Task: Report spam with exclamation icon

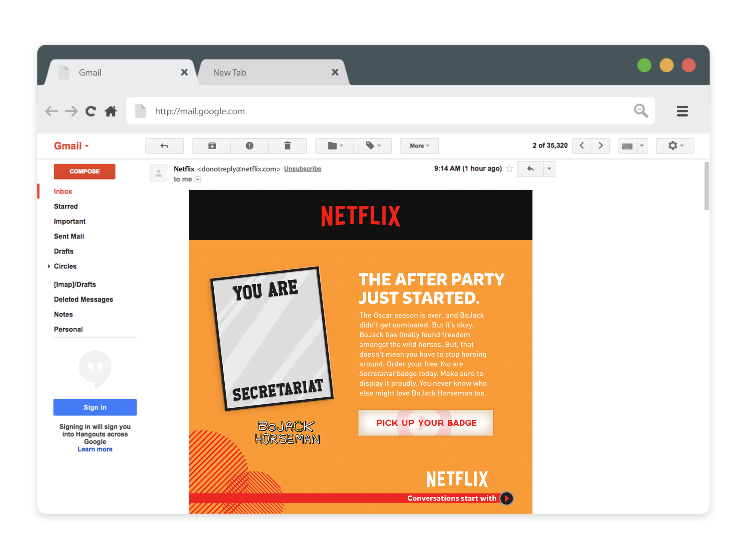Action: click(249, 146)
